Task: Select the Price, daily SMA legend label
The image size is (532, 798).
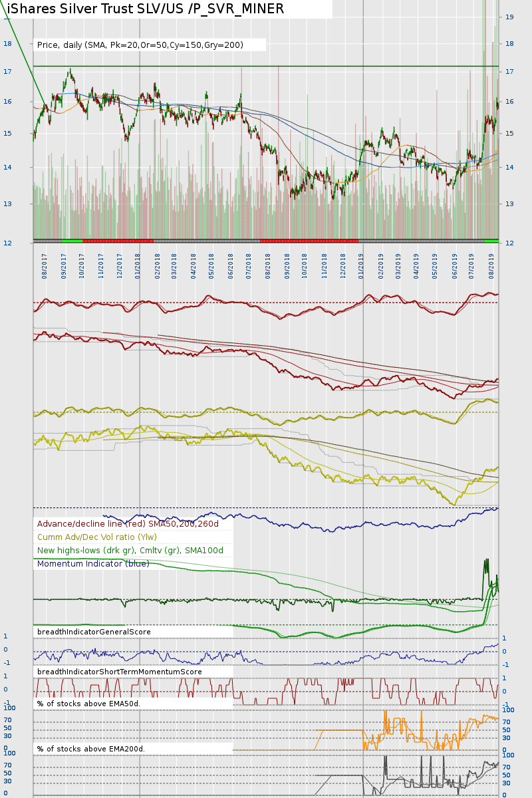Action: (x=140, y=45)
